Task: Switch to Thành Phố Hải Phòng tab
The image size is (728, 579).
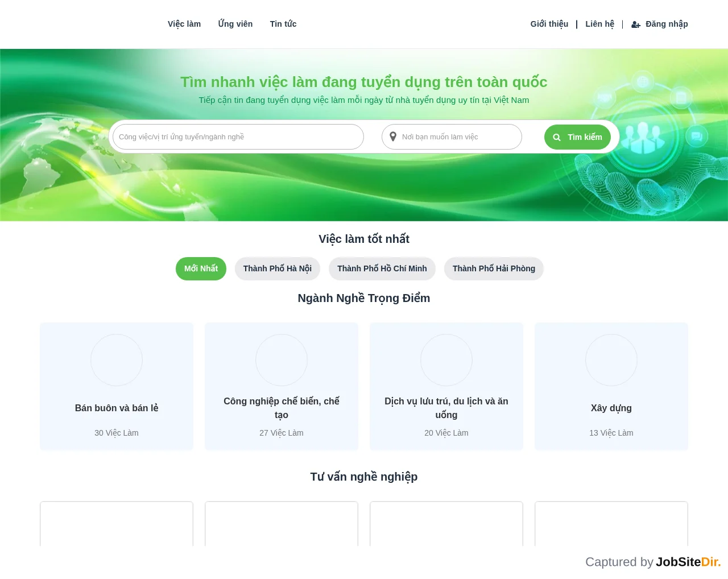Action: (x=494, y=268)
